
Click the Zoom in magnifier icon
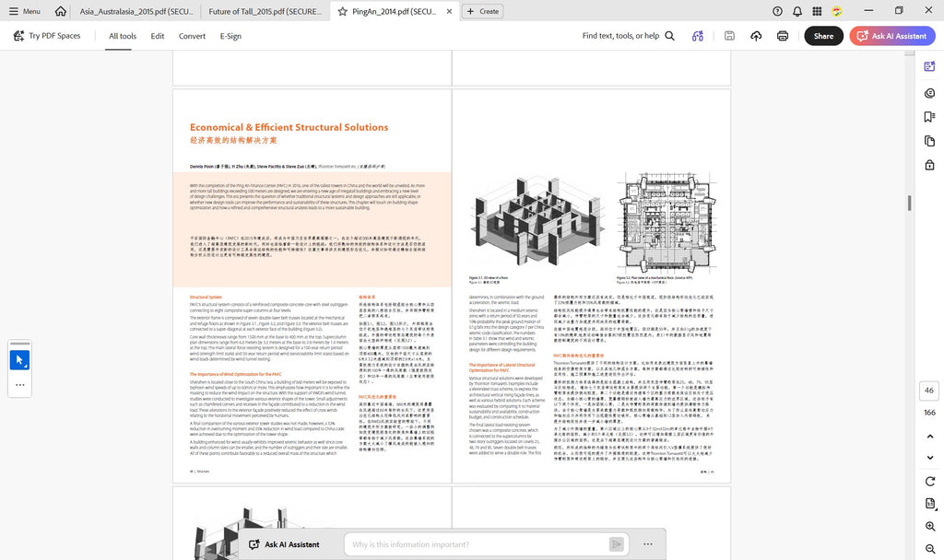pos(929,526)
